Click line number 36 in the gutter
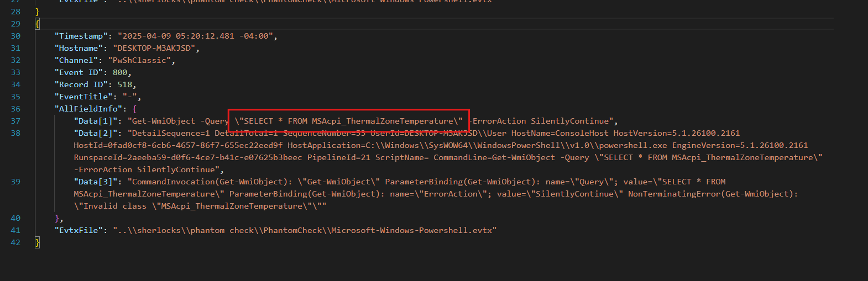 [15, 109]
